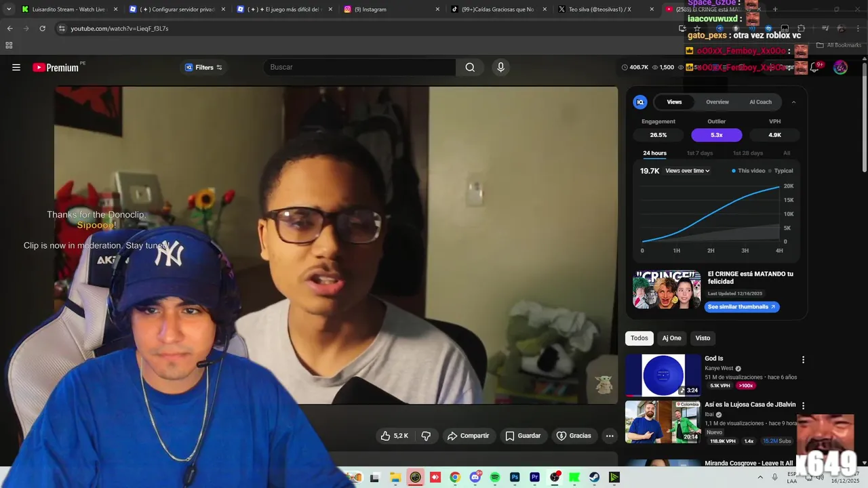
Task: Reload the page with refresh icon
Action: [x=42, y=28]
